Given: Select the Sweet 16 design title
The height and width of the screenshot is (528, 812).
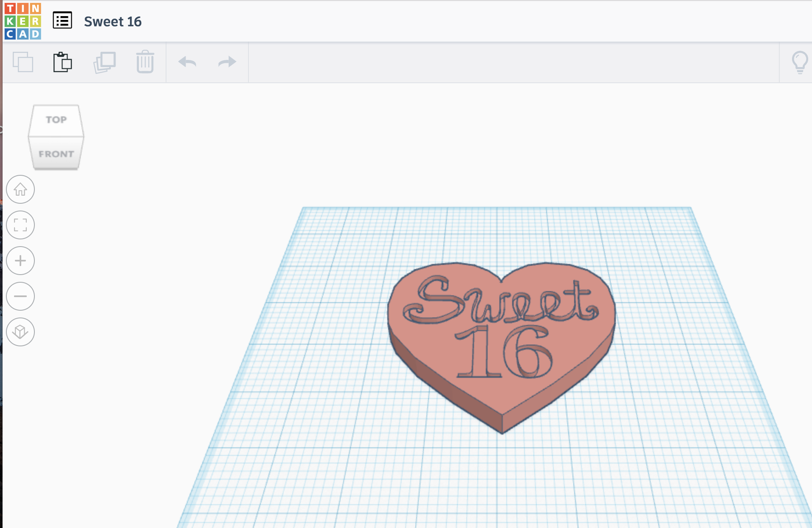Looking at the screenshot, I should pos(113,21).
